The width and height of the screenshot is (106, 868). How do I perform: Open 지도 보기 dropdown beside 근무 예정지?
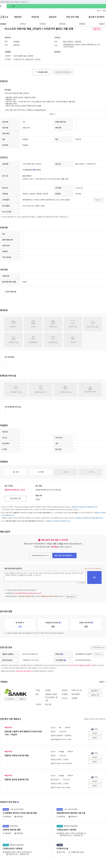tap(99, 200)
